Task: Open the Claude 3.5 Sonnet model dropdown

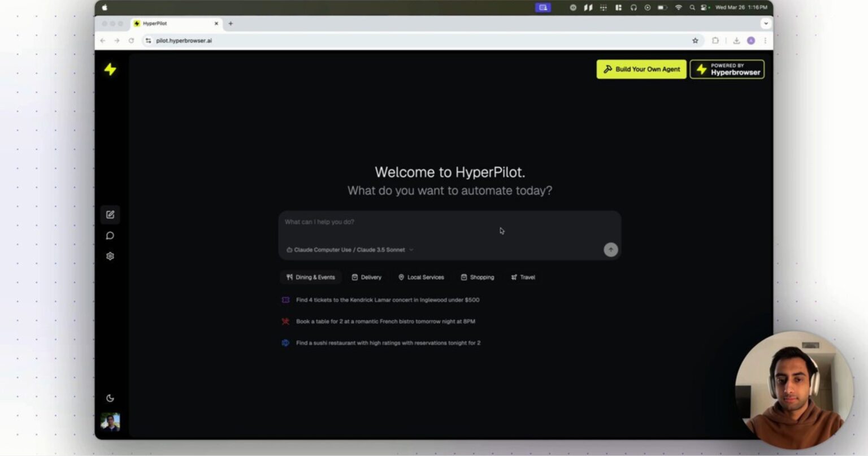Action: pyautogui.click(x=350, y=249)
